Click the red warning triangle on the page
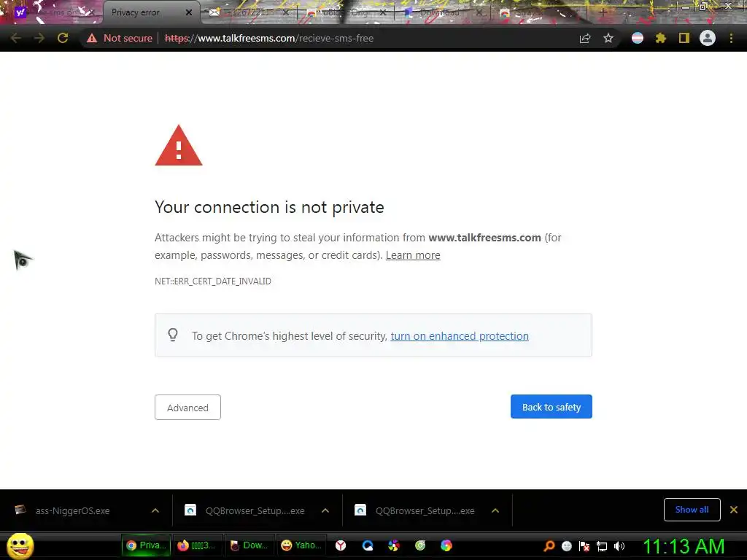Screen dimensions: 747x560 179,146
